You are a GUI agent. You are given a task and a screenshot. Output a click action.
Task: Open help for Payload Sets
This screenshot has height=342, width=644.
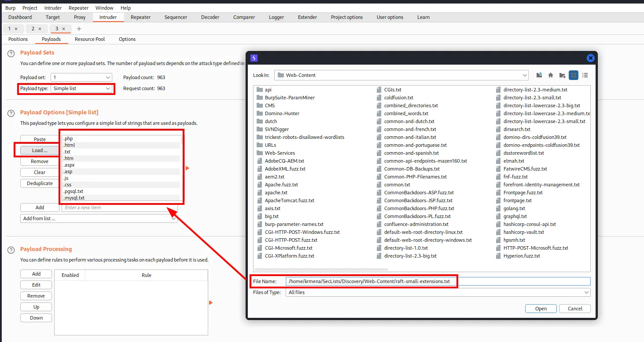[11, 53]
